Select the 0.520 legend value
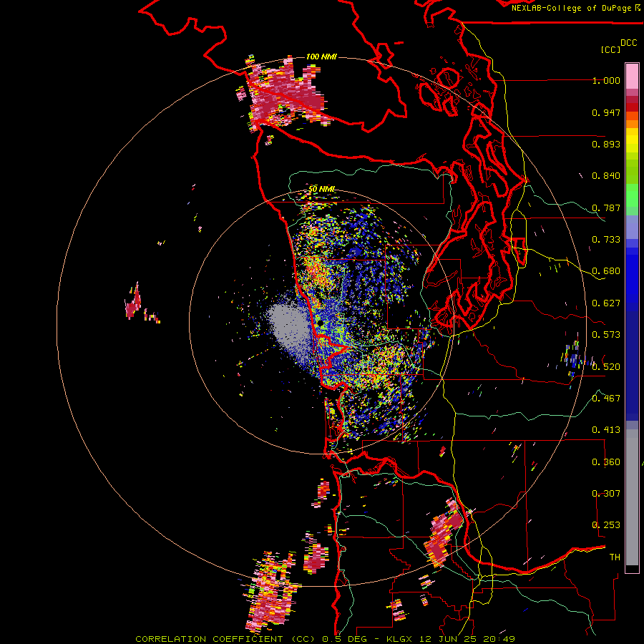Viewport: 644px width, 644px height. point(606,367)
